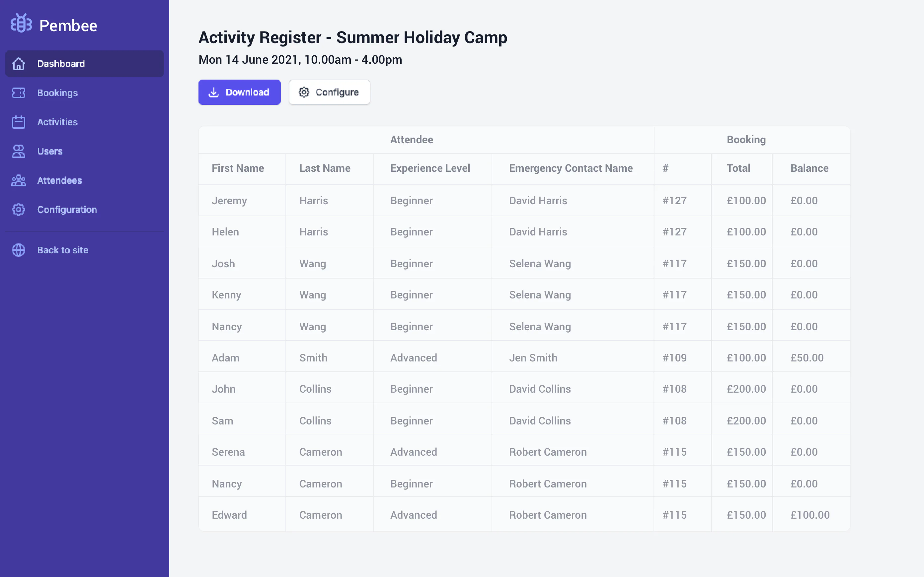Click Edward Cameron's £100.00 balance cell
Image resolution: width=924 pixels, height=577 pixels.
tap(810, 515)
